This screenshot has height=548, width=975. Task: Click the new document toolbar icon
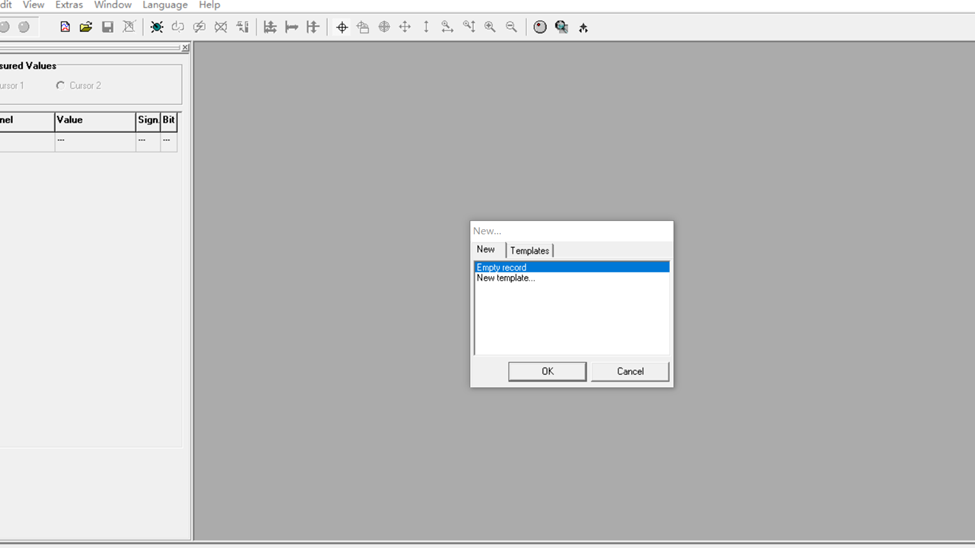tap(65, 27)
